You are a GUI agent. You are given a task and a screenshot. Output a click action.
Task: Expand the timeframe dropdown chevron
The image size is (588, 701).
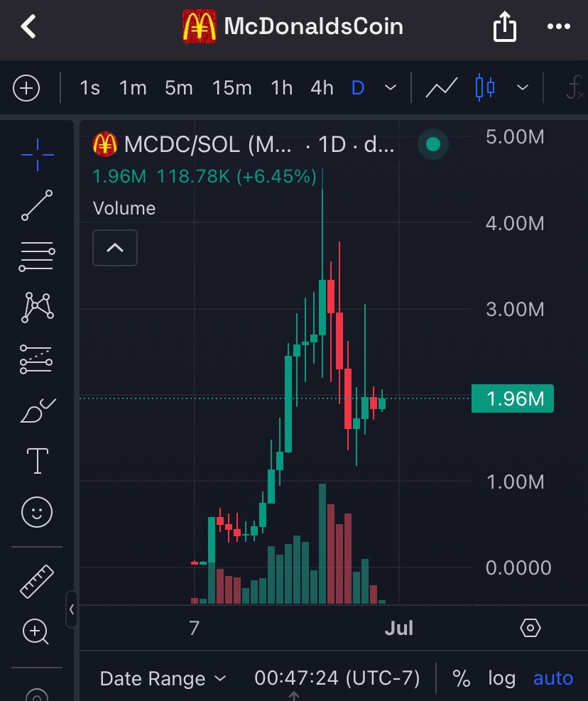tap(391, 87)
